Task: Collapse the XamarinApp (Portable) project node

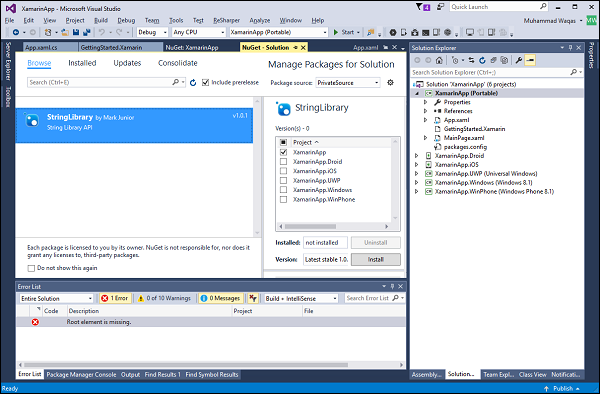Action: [417, 93]
